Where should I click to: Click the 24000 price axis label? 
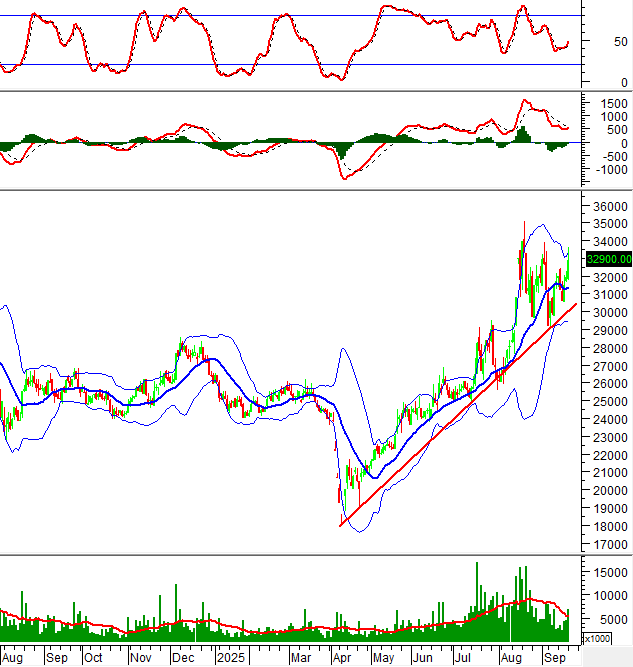610,419
